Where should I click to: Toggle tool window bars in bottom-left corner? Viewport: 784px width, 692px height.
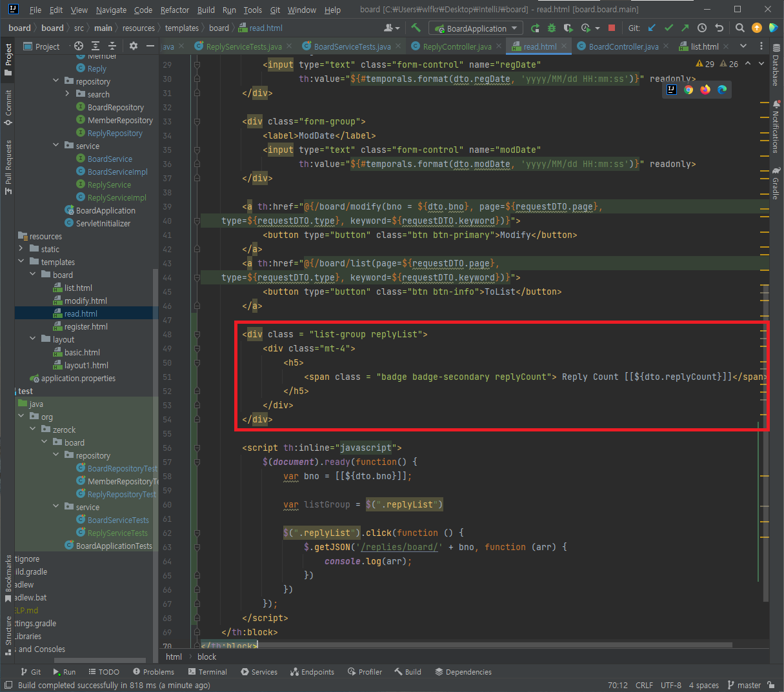(x=8, y=685)
